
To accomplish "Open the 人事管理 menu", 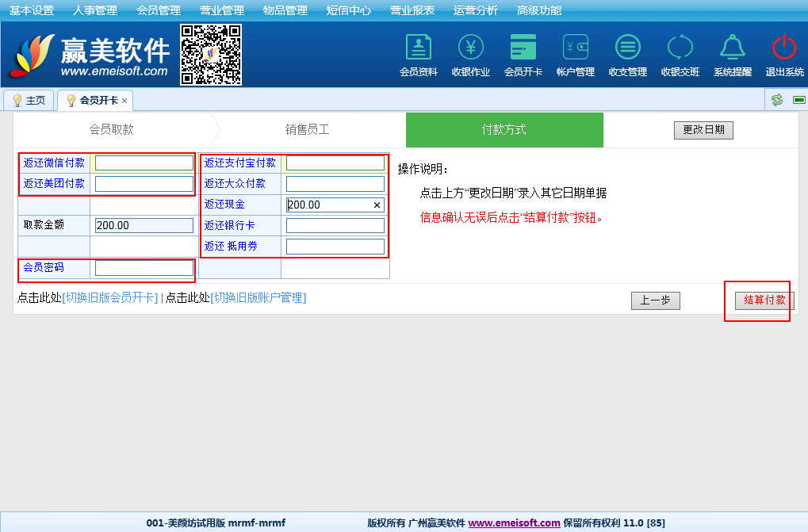I will [x=94, y=10].
